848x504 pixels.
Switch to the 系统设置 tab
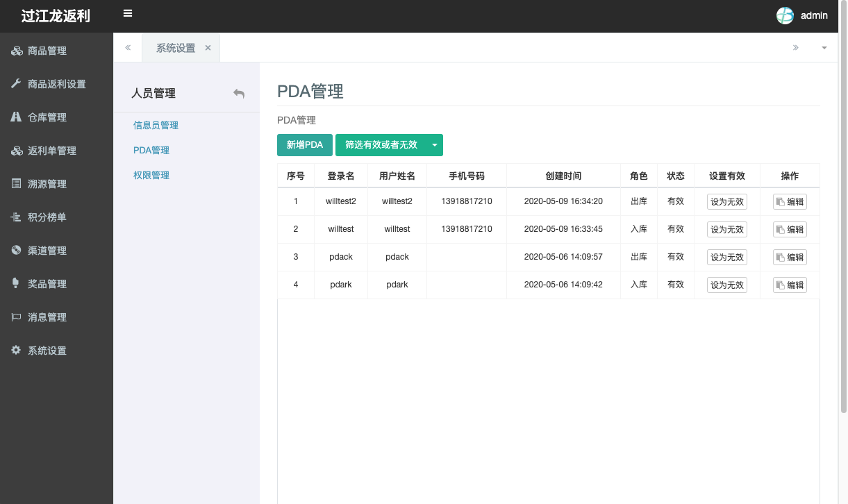pyautogui.click(x=175, y=48)
